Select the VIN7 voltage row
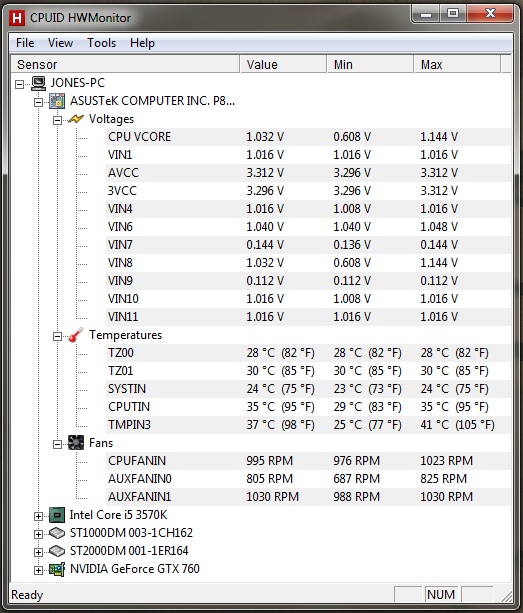Image resolution: width=523 pixels, height=613 pixels. coord(308,245)
